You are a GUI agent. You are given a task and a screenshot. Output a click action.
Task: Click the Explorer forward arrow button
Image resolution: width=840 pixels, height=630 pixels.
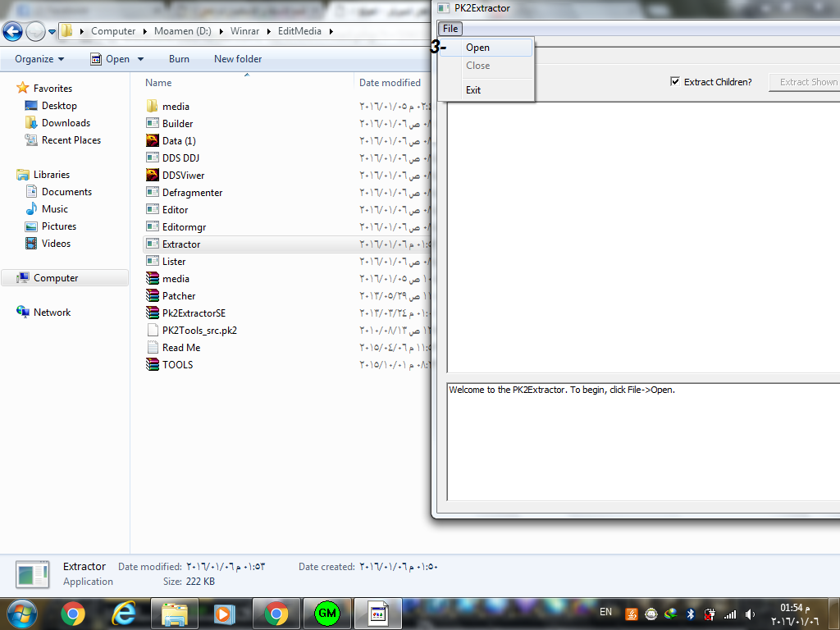click(35, 32)
